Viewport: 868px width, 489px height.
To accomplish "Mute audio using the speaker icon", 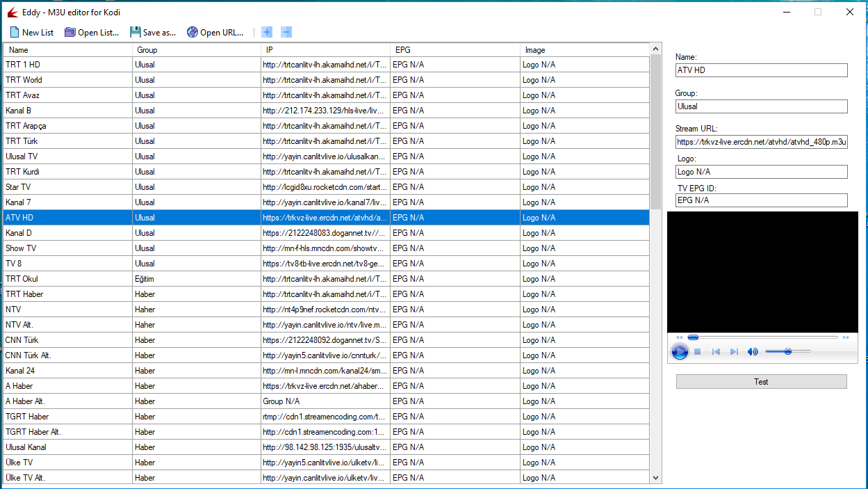I will 753,352.
